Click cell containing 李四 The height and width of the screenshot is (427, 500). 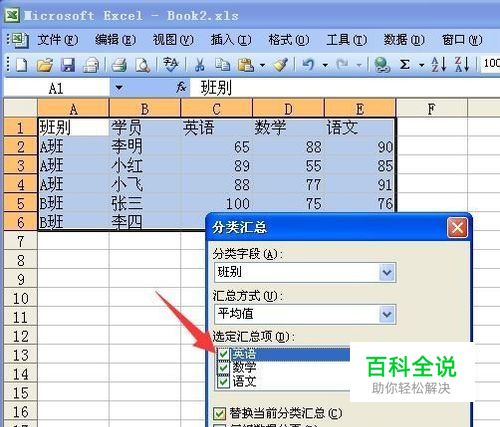pos(145,222)
